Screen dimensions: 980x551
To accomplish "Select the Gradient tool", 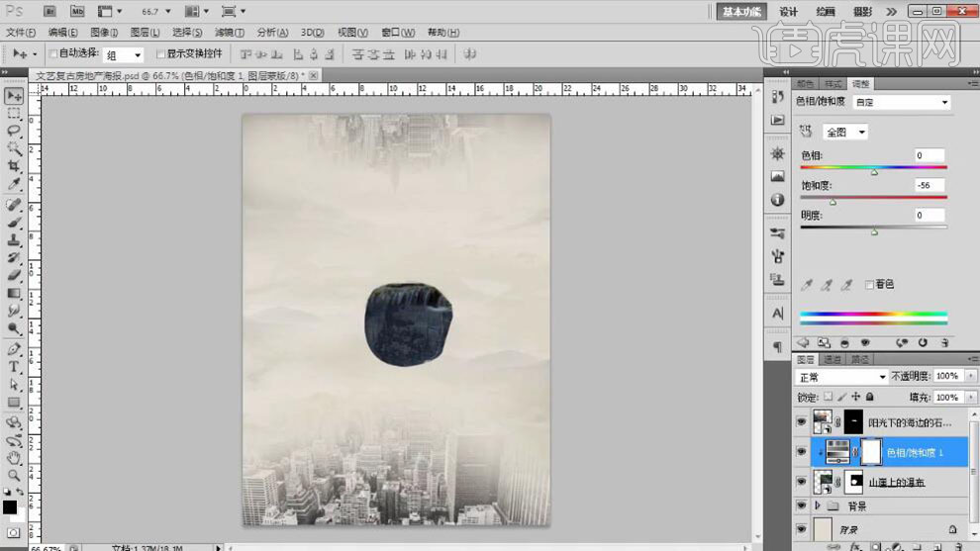I will 14,293.
